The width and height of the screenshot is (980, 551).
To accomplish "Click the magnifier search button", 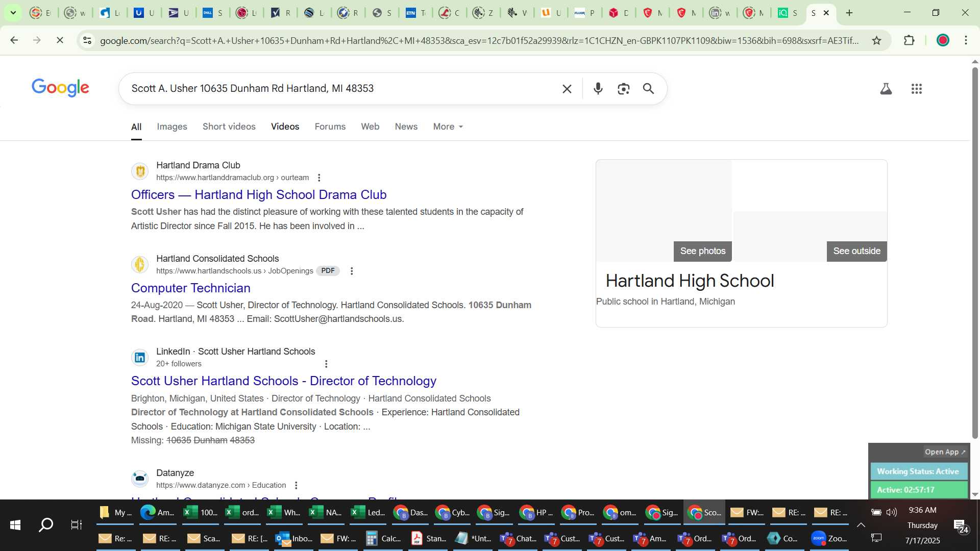I will click(x=648, y=89).
